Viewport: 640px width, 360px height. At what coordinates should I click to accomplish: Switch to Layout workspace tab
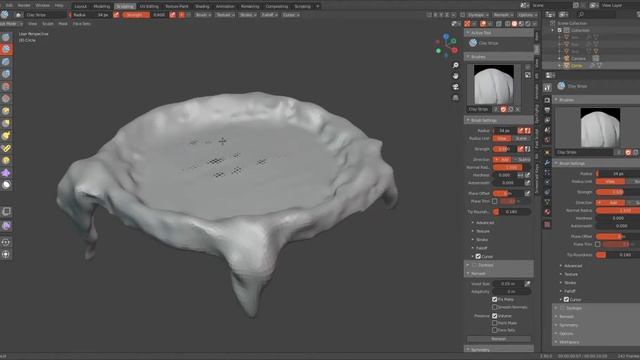pyautogui.click(x=80, y=7)
